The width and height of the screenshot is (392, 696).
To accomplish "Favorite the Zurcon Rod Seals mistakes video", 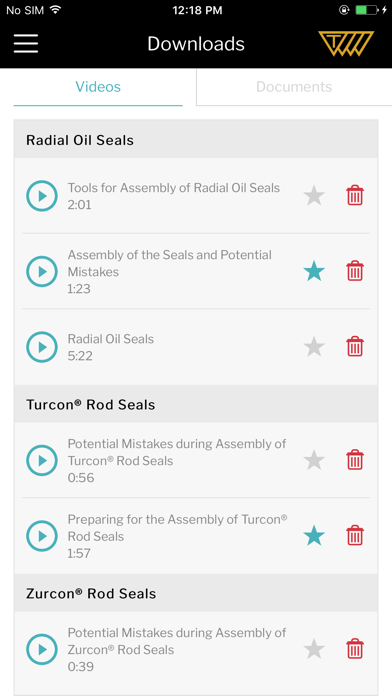I will point(314,649).
